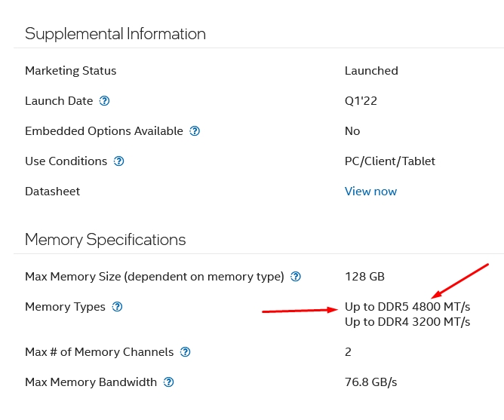The width and height of the screenshot is (504, 420).
Task: Select the PC/Client/Tablet use conditions value
Action: (389, 161)
